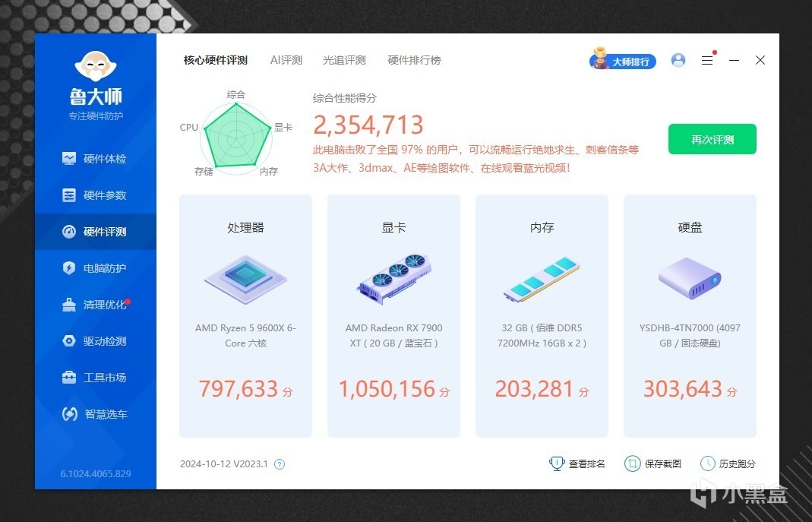812x522 pixels.
Task: Switch to 光追评测 ray tracing tab
Action: (344, 60)
